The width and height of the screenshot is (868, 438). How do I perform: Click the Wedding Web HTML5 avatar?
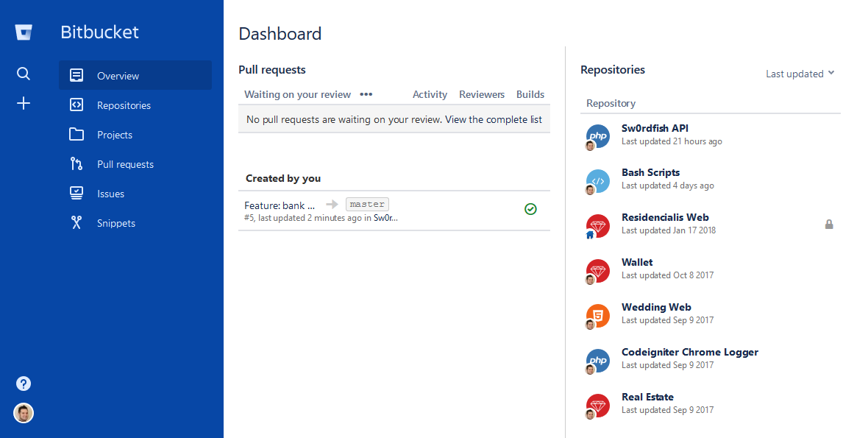[598, 316]
